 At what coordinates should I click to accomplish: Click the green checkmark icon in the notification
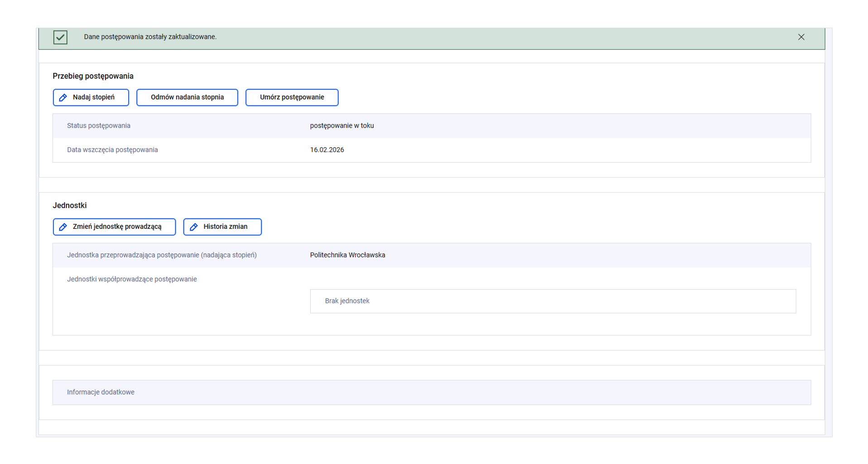[60, 37]
